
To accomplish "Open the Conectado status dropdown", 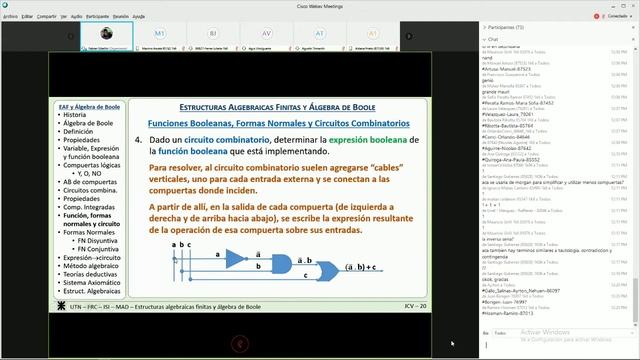I will (620, 16).
